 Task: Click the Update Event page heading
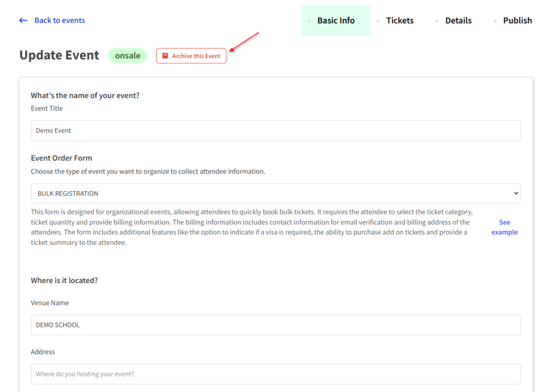[59, 55]
